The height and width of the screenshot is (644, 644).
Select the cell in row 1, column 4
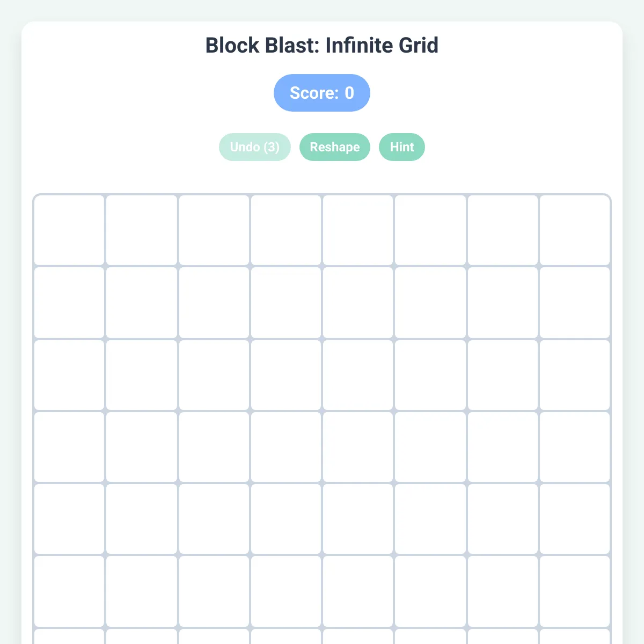click(x=286, y=230)
